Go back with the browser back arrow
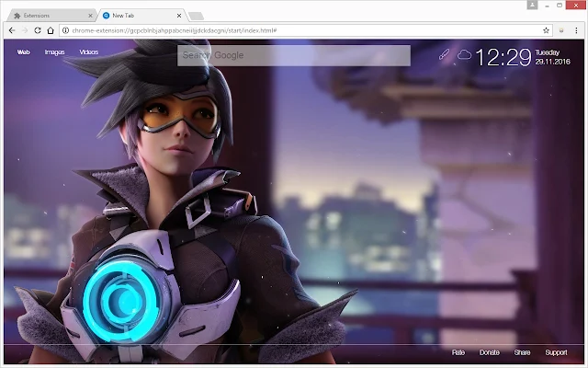This screenshot has height=368, width=588. (x=12, y=30)
